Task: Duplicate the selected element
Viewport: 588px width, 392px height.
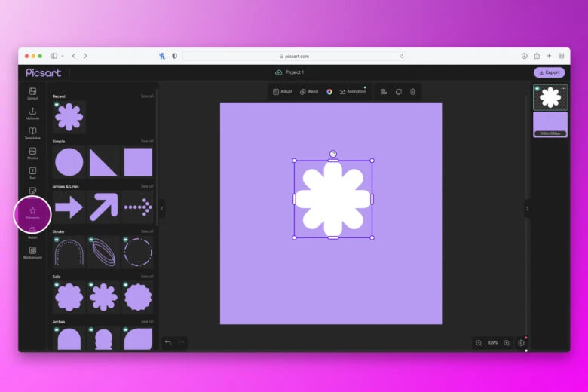Action: click(x=398, y=92)
